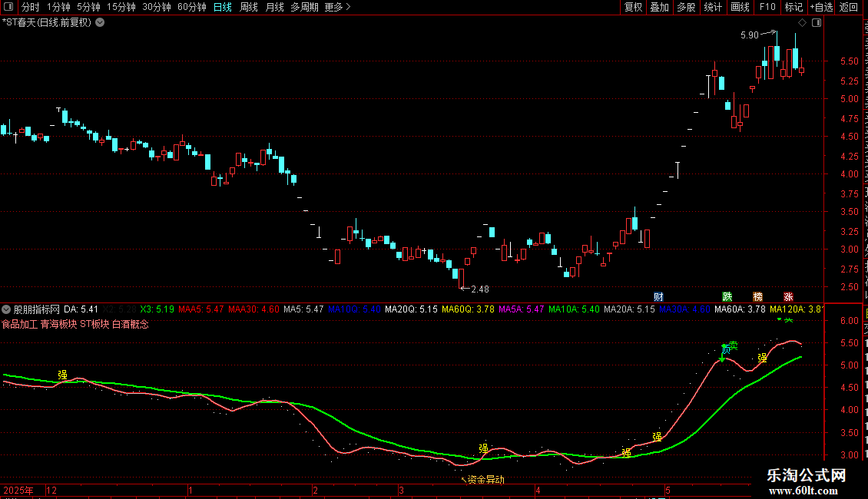Click the 资金异动 label on indicator

tap(486, 480)
